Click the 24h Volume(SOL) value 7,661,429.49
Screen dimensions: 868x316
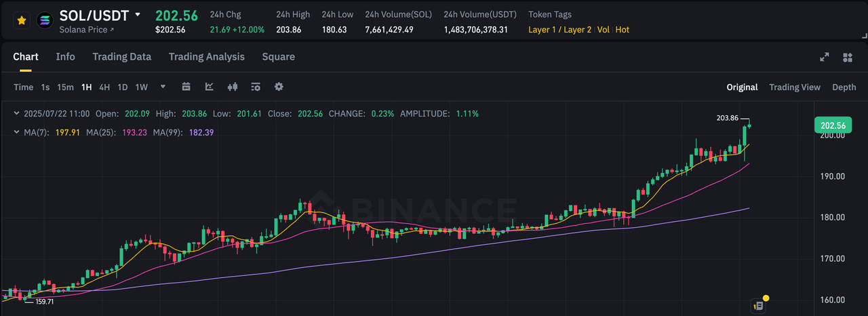pos(389,30)
